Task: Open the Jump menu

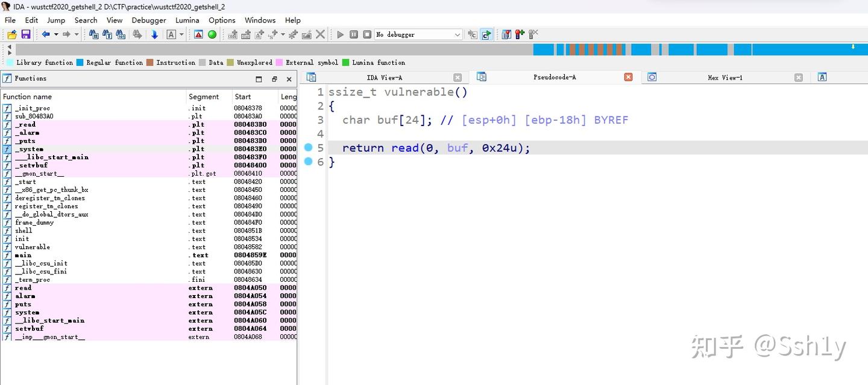Action: (x=56, y=20)
